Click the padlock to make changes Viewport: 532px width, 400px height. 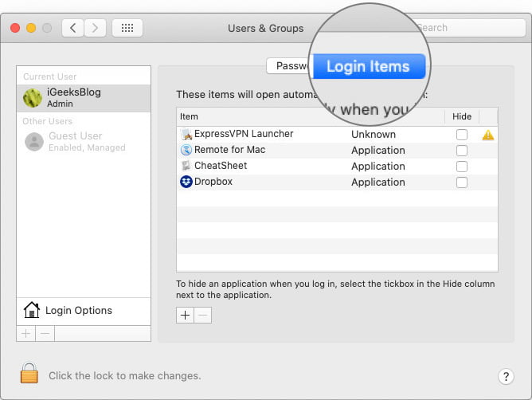click(29, 373)
